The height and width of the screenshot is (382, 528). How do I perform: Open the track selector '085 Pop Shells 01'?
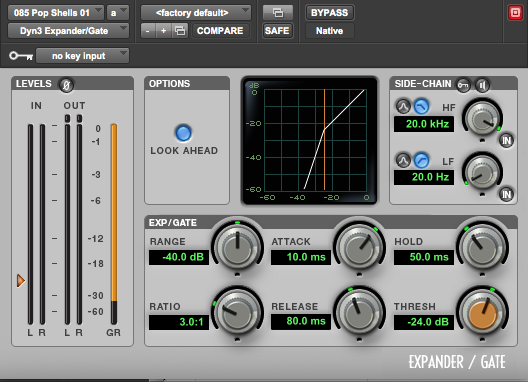[x=56, y=13]
